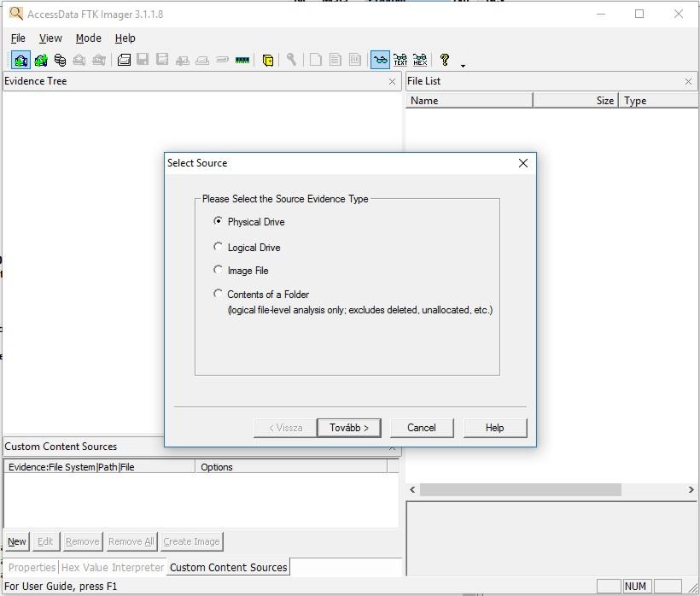This screenshot has height=596, width=700.
Task: Click the Create Image button
Action: pos(191,541)
